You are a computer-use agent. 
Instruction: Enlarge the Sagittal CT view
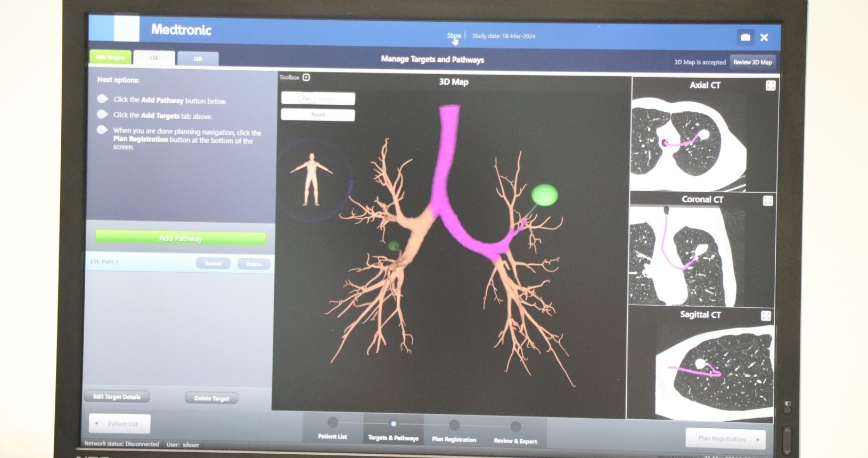(766, 316)
